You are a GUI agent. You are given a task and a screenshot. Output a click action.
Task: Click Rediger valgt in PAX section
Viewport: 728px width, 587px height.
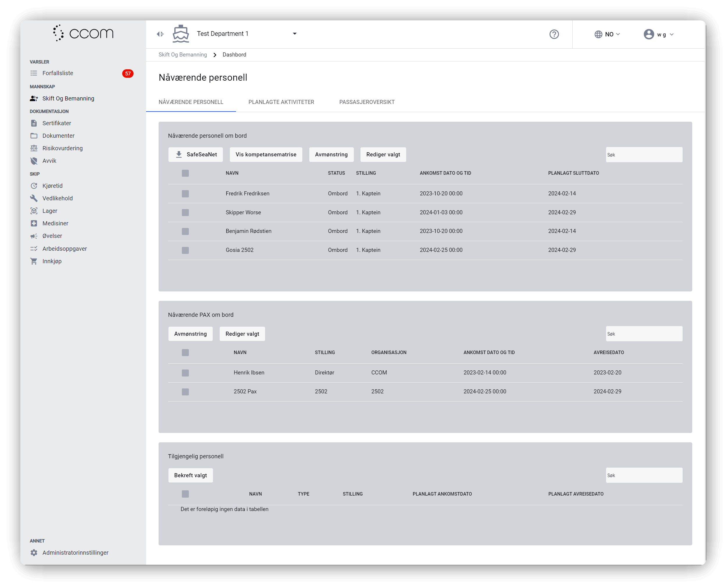click(242, 334)
